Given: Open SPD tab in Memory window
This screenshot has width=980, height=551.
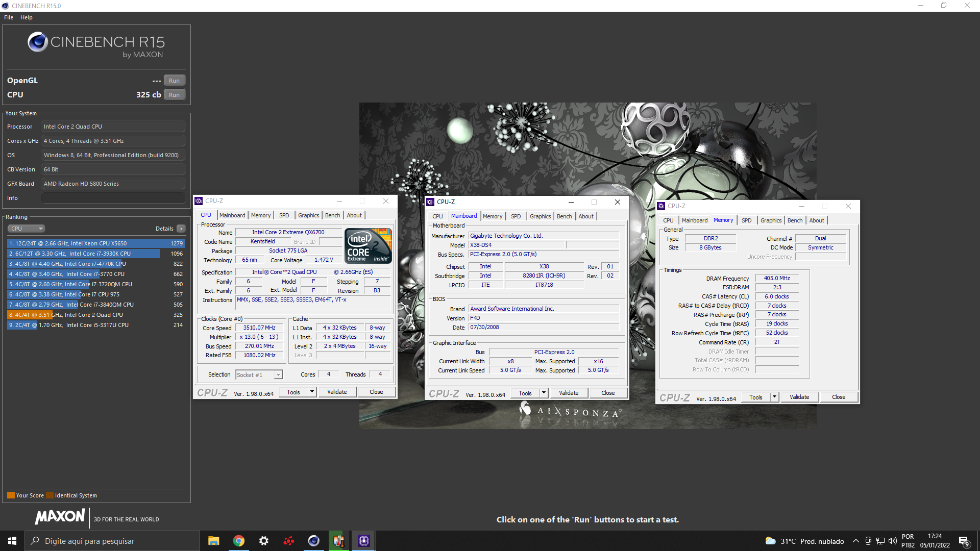Looking at the screenshot, I should (747, 220).
